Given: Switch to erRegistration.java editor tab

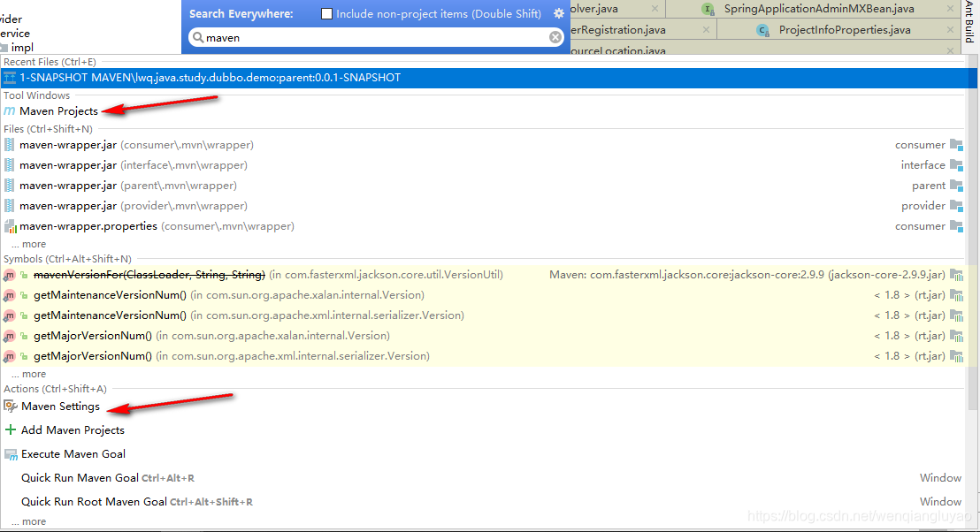Looking at the screenshot, I should point(618,30).
